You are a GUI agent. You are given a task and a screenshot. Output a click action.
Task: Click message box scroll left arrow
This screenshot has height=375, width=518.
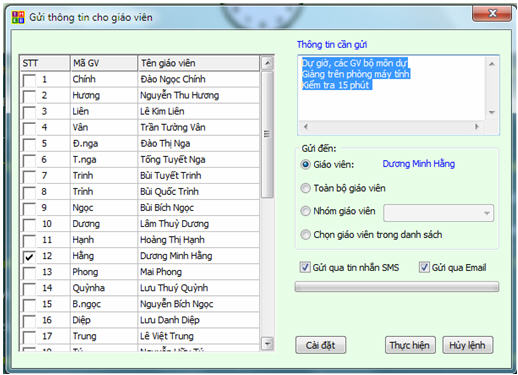coord(305,126)
